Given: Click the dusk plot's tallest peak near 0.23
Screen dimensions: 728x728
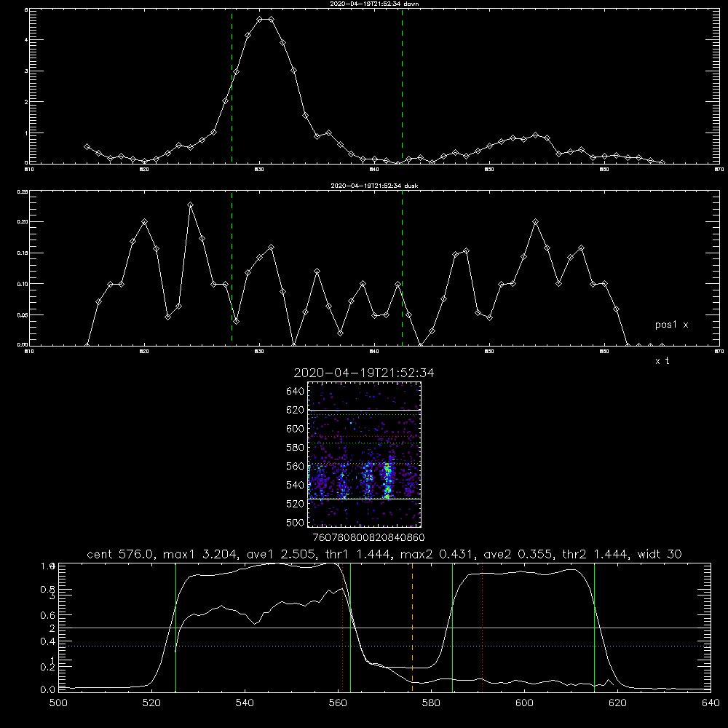Looking at the screenshot, I should (190, 205).
